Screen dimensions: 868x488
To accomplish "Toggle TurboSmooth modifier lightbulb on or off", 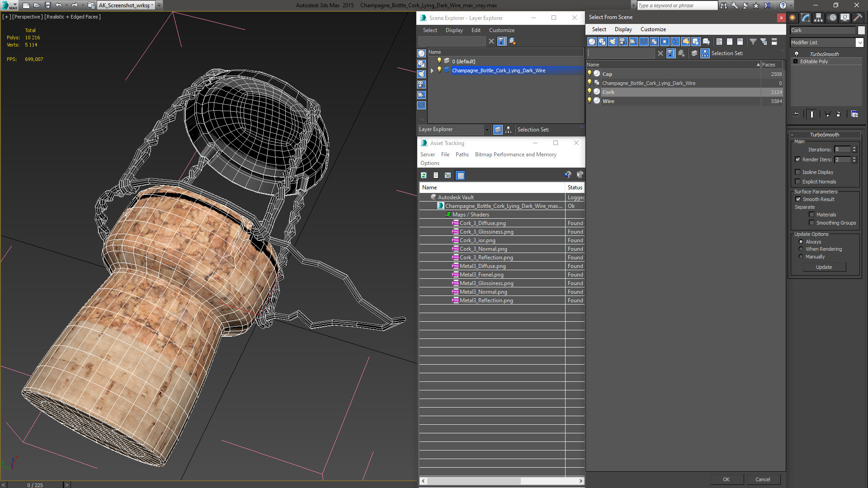I will click(x=797, y=54).
